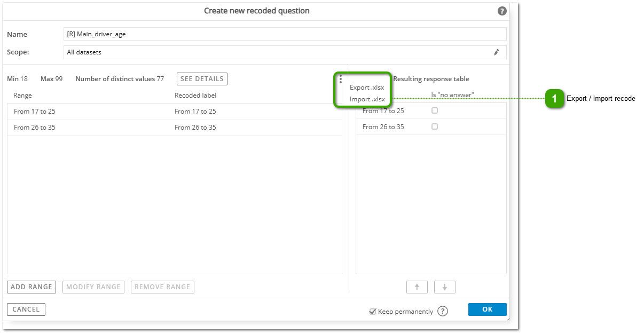Click MODIFY RANGE button
Image resolution: width=644 pixels, height=334 pixels.
click(93, 287)
